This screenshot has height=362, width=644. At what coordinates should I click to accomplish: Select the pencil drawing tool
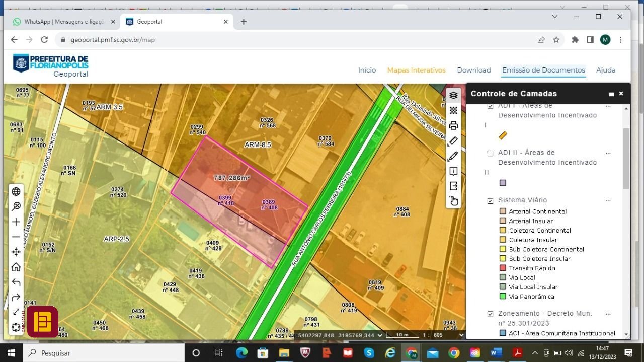453,156
